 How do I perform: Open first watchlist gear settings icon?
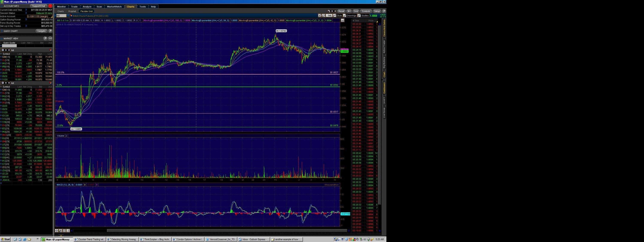(3, 50)
